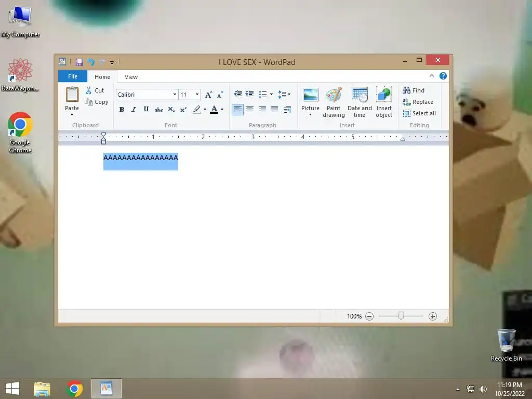This screenshot has width=532, height=399.
Task: Click the Paste clipboard icon
Action: (x=72, y=95)
